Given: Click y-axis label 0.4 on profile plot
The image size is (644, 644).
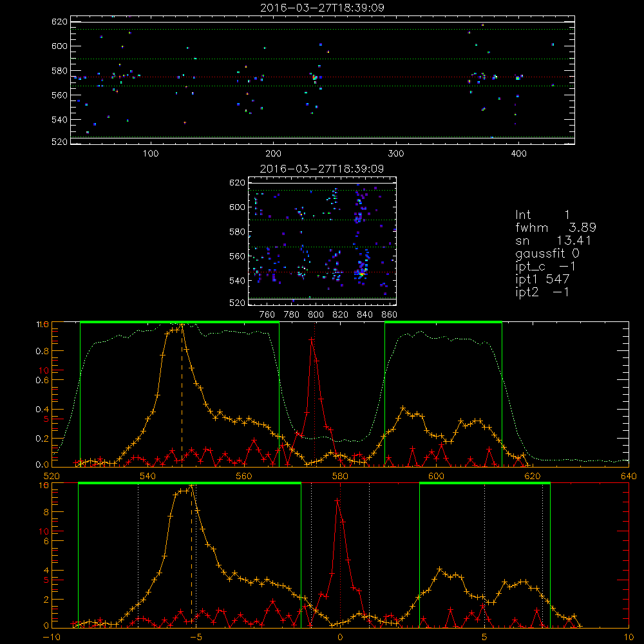Looking at the screenshot, I should point(43,409).
